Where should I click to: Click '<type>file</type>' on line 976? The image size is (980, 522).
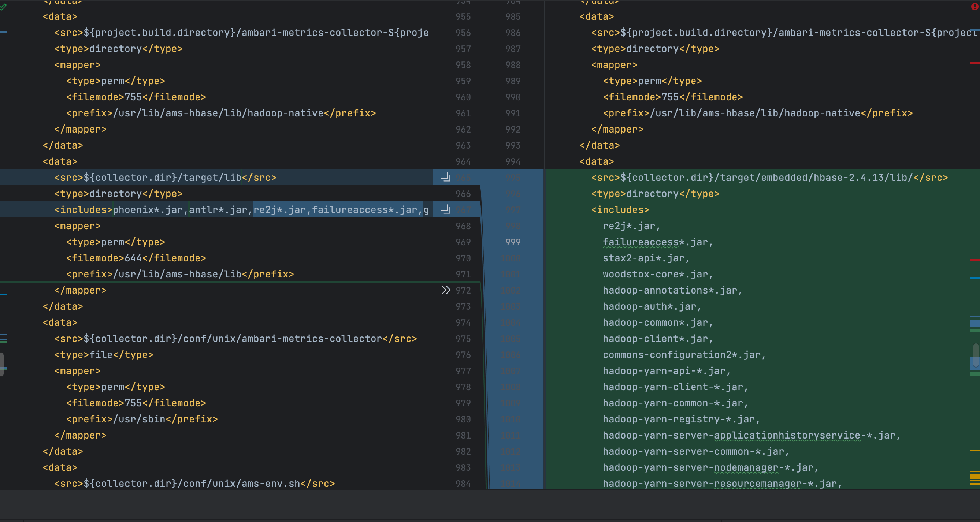pos(104,355)
